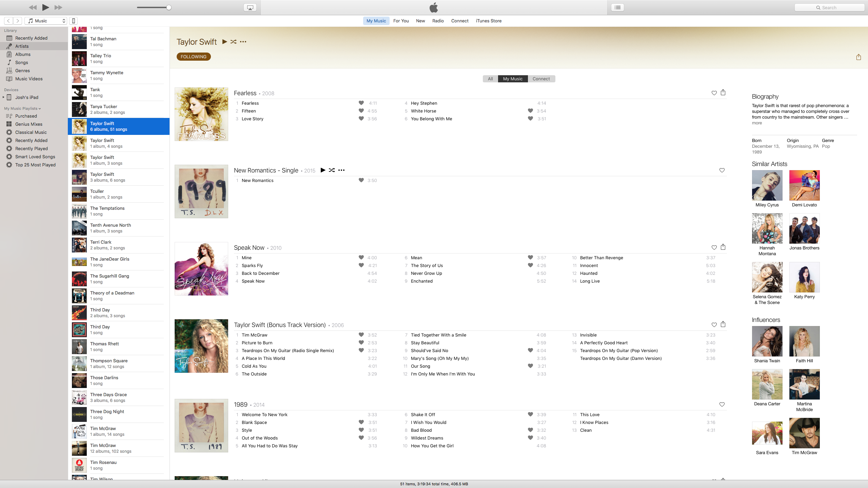This screenshot has height=488, width=868.
Task: Open the Genius Mixes playlist
Action: [x=34, y=124]
